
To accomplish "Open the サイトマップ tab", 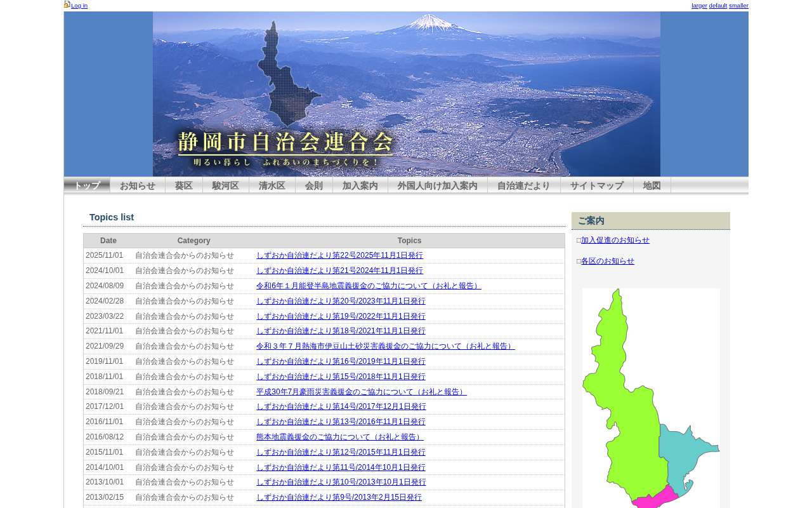I will coord(597,185).
